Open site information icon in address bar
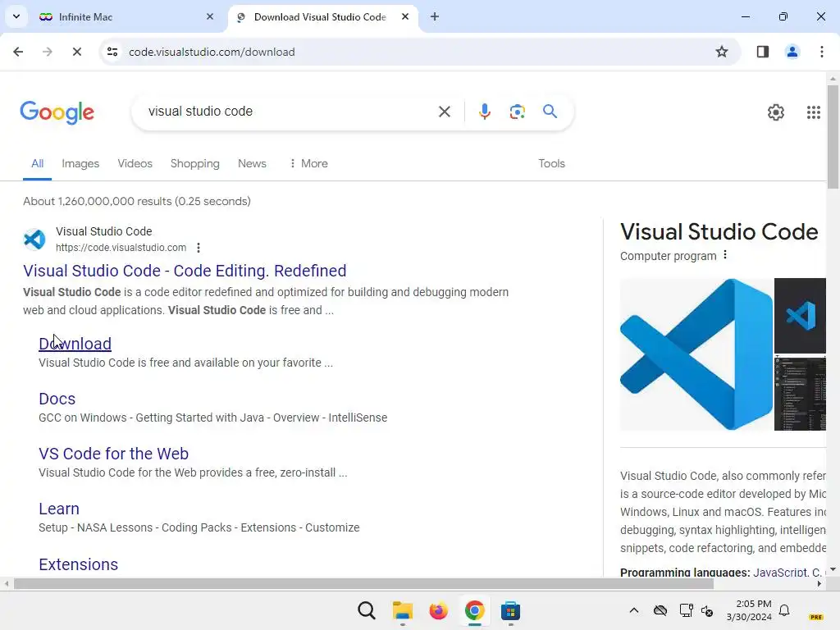Viewport: 840px width, 630px height. point(112,52)
